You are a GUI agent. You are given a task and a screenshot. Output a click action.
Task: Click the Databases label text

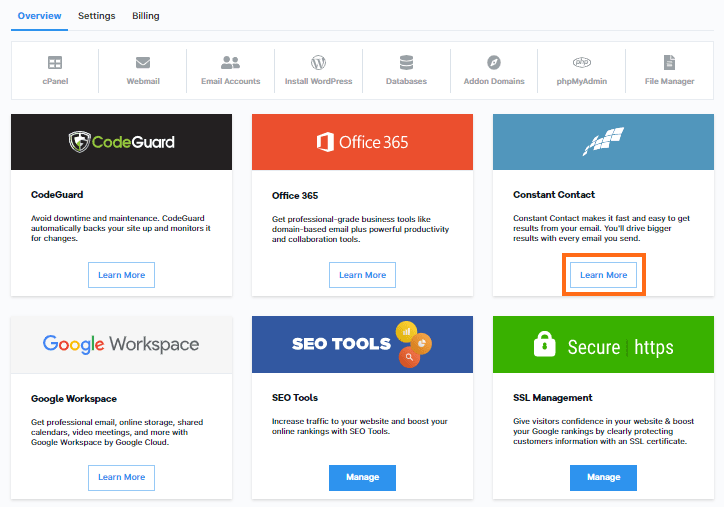pos(406,81)
